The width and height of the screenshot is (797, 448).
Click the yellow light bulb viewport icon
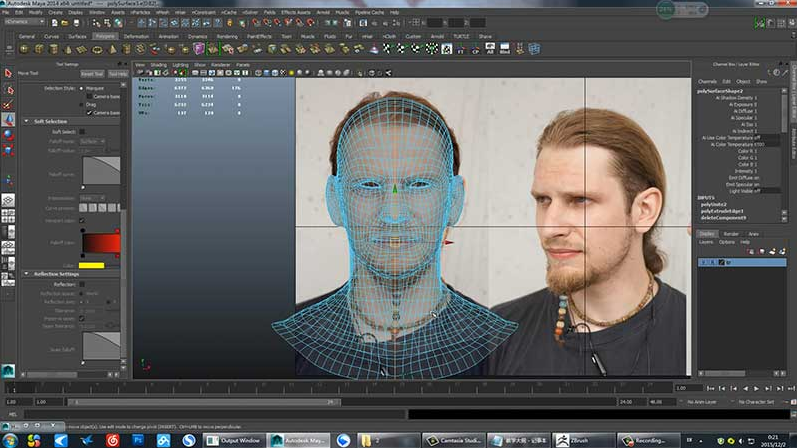pyautogui.click(x=291, y=73)
